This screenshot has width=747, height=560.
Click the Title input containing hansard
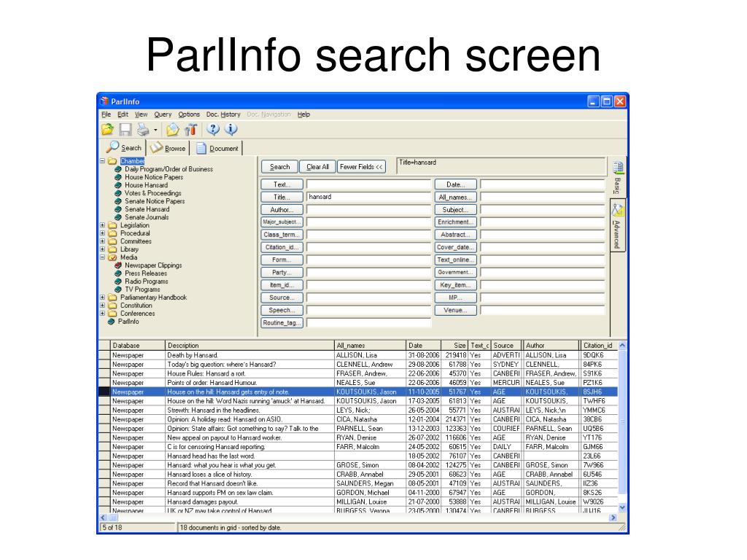[x=368, y=197]
